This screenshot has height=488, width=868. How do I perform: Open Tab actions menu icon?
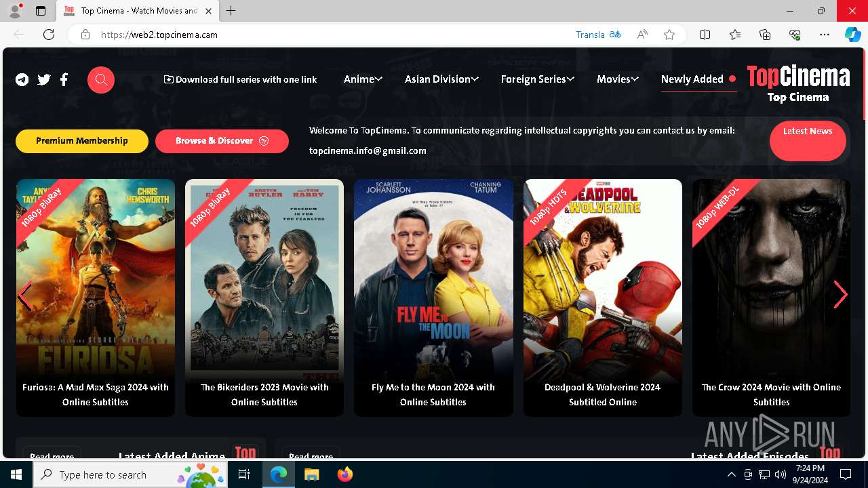click(x=41, y=11)
